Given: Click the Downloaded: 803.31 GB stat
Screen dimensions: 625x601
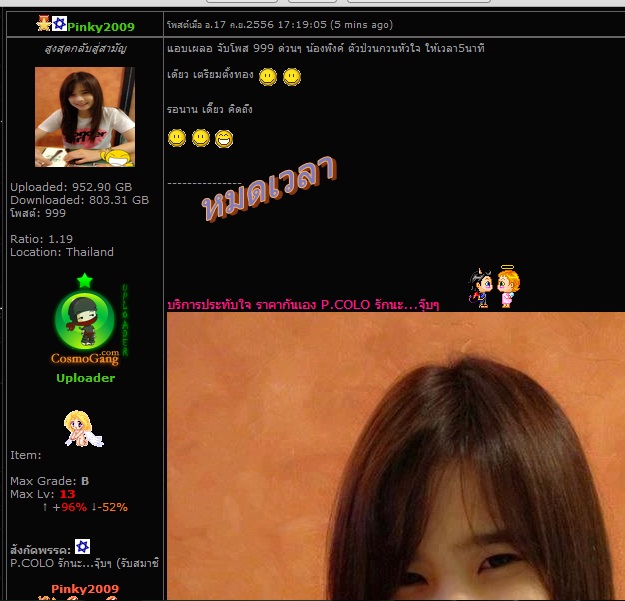Looking at the screenshot, I should click(x=80, y=200).
